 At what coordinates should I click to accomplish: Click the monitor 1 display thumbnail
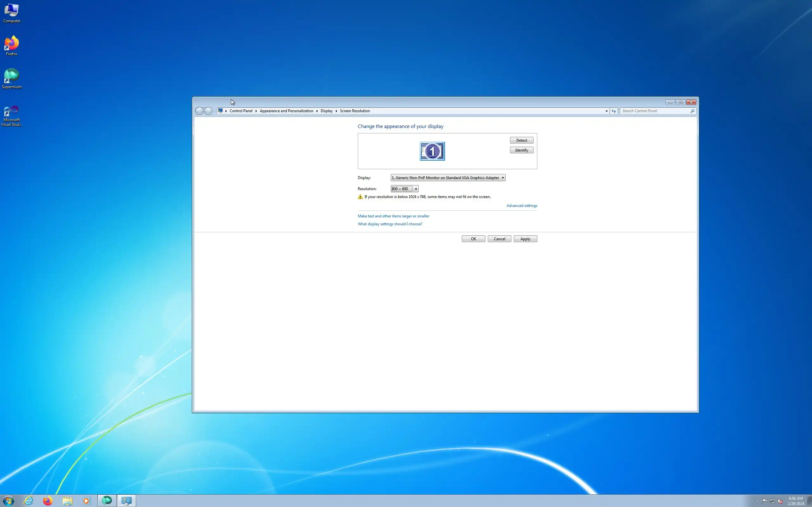click(432, 151)
